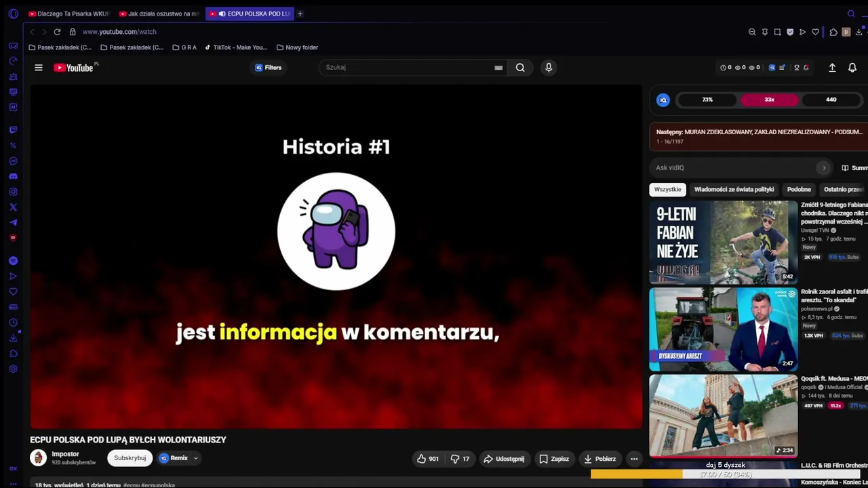
Task: Switch to tab Jak działa oszustwo
Action: click(159, 14)
